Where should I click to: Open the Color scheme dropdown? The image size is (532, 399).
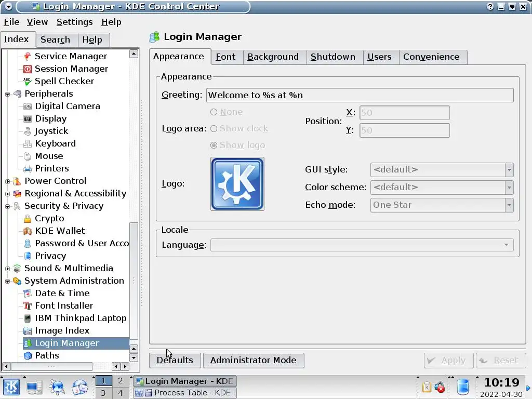(442, 187)
